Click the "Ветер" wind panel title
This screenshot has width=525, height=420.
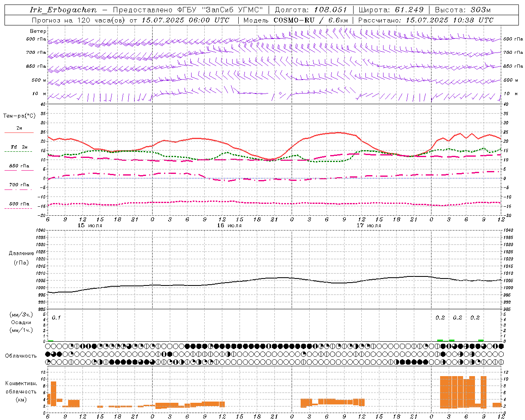(38, 31)
